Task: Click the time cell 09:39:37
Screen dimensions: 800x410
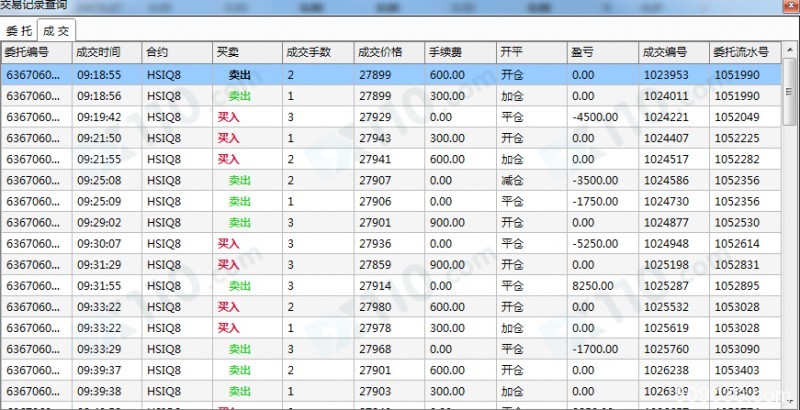Action: 99,370
